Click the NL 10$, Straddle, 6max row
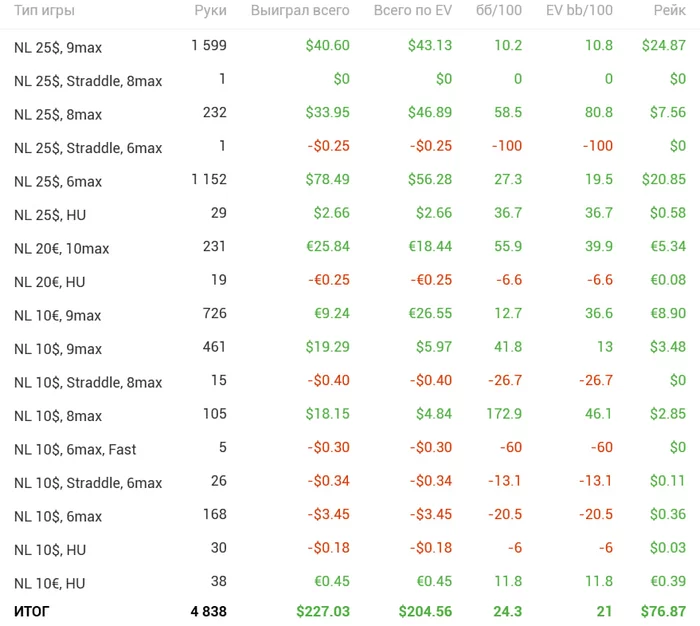This screenshot has width=700, height=626. (x=88, y=483)
